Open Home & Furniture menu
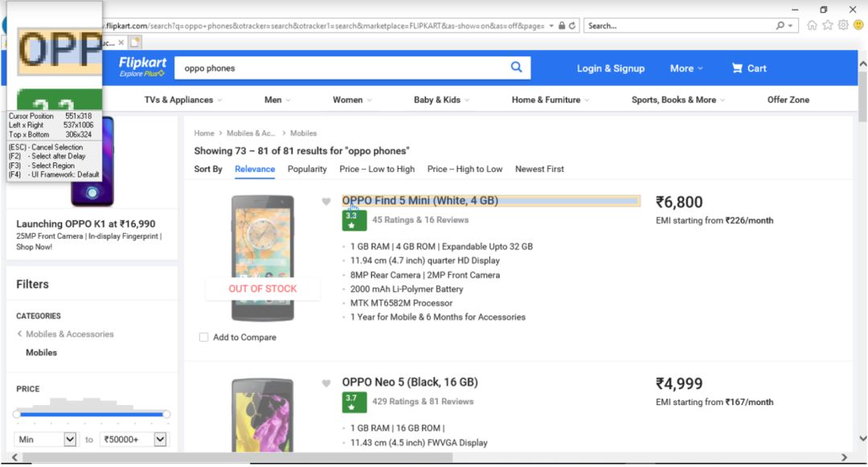This screenshot has width=868, height=467. click(551, 100)
